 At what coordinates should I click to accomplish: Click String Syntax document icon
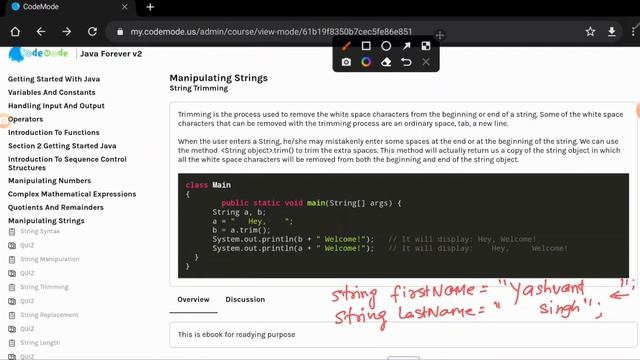click(12, 232)
